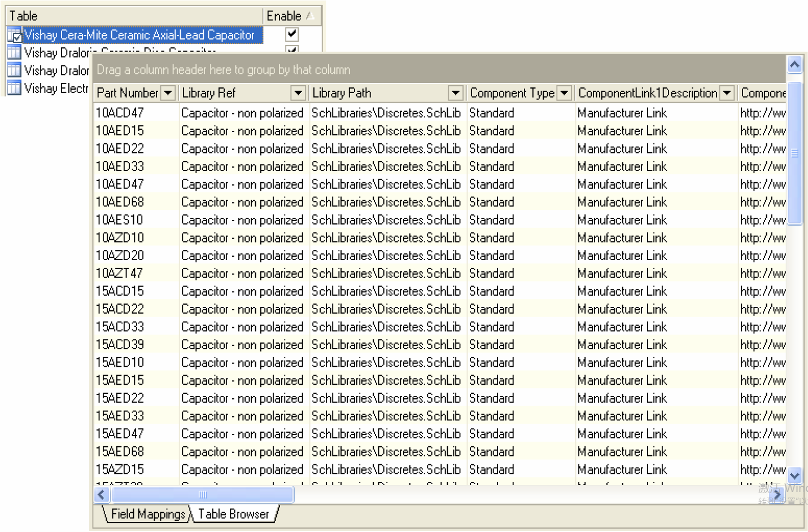Click the horizontal scrollbar right arrow
Viewport: 808px width, 532px height.
tap(778, 495)
